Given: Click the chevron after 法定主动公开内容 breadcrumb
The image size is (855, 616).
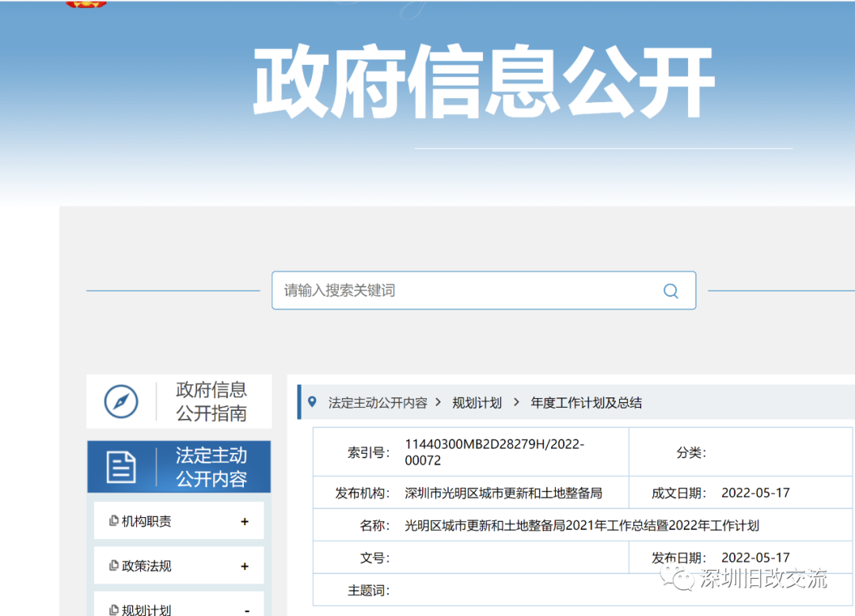Looking at the screenshot, I should [438, 403].
